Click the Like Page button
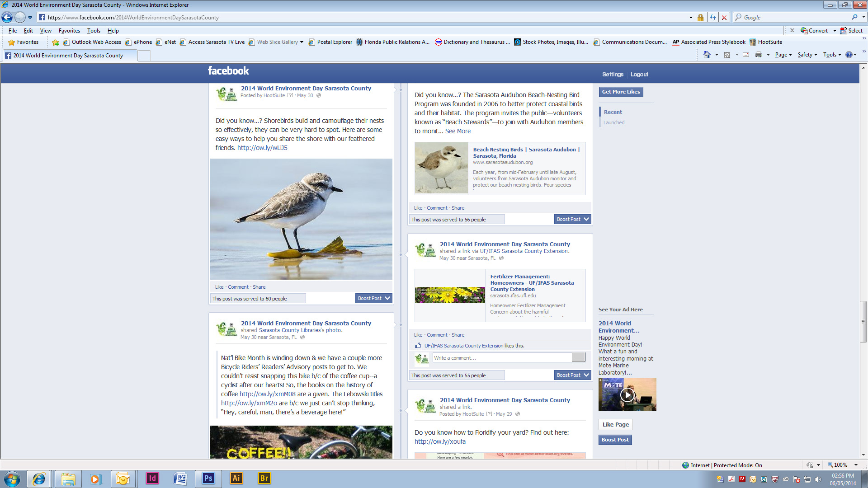The image size is (868, 488). (615, 424)
